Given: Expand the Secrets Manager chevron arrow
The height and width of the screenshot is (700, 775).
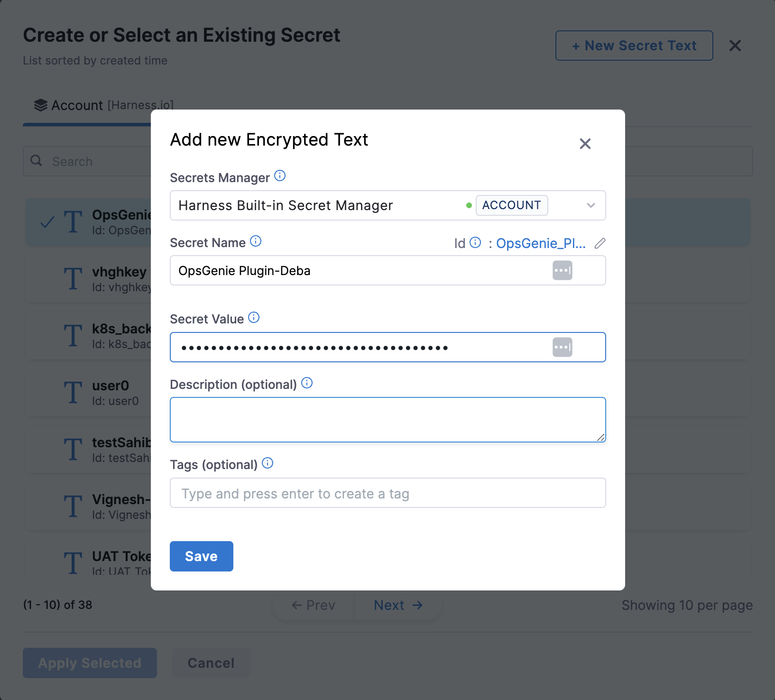Looking at the screenshot, I should point(590,205).
